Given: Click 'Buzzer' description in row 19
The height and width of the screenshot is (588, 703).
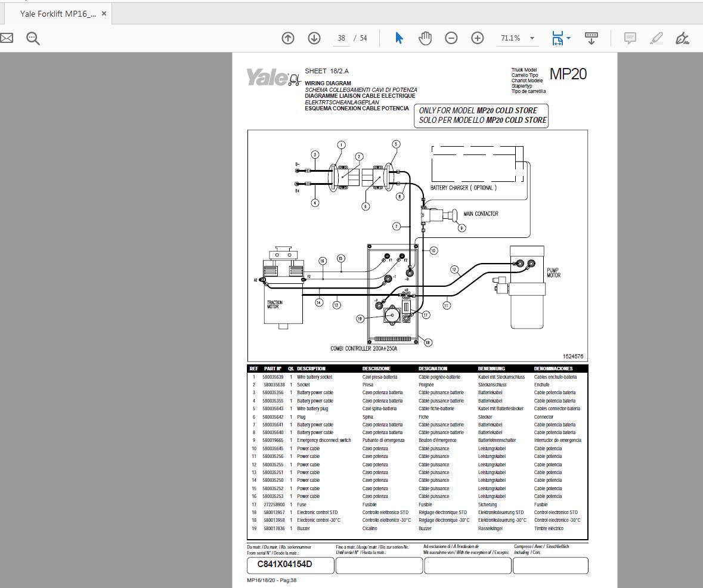Looking at the screenshot, I should (x=304, y=528).
